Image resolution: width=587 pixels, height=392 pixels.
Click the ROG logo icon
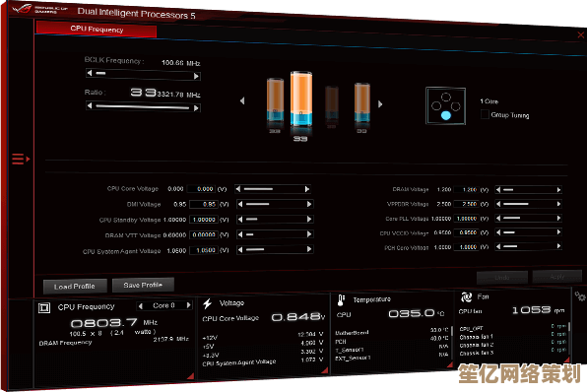coord(22,9)
